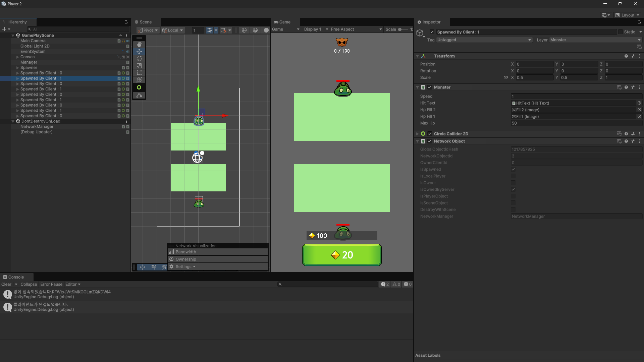The width and height of the screenshot is (644, 362).
Task: Lock the Inspector panel
Action: pos(639,22)
